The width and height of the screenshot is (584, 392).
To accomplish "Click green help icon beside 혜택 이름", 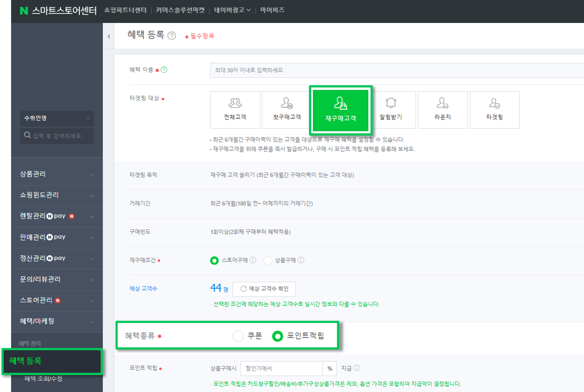I will coord(164,70).
